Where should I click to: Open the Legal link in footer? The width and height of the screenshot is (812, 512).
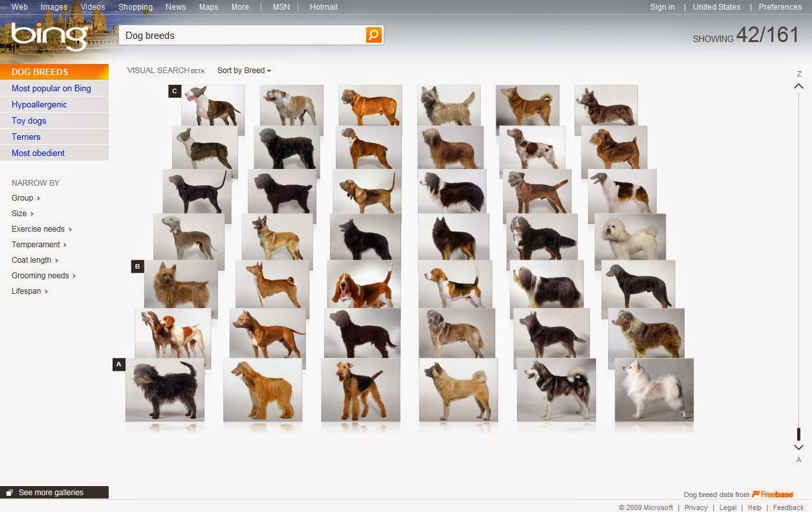pyautogui.click(x=728, y=507)
